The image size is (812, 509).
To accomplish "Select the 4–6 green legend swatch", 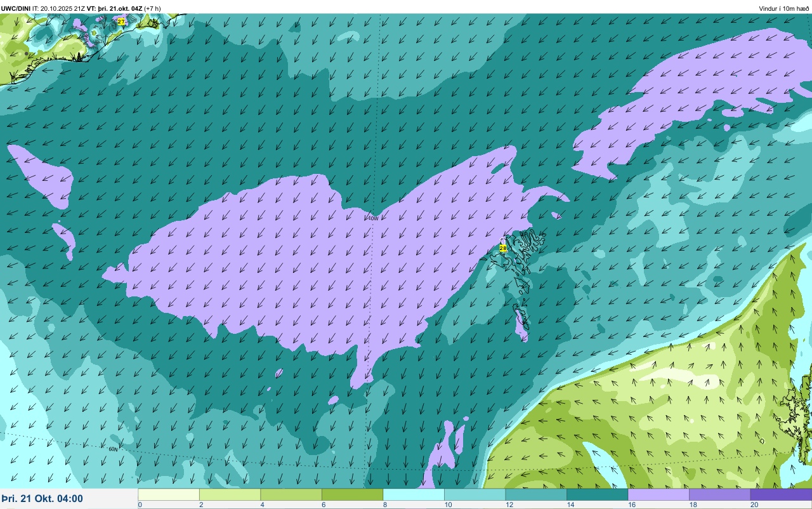I will [x=291, y=494].
